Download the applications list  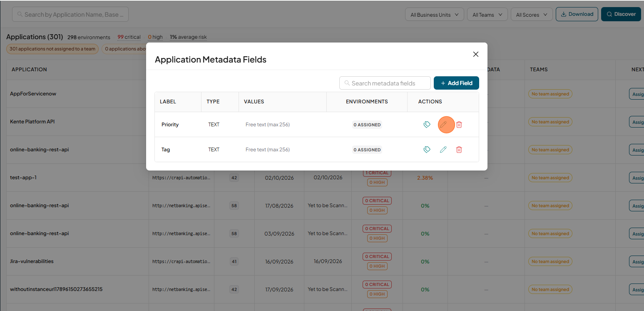577,14
